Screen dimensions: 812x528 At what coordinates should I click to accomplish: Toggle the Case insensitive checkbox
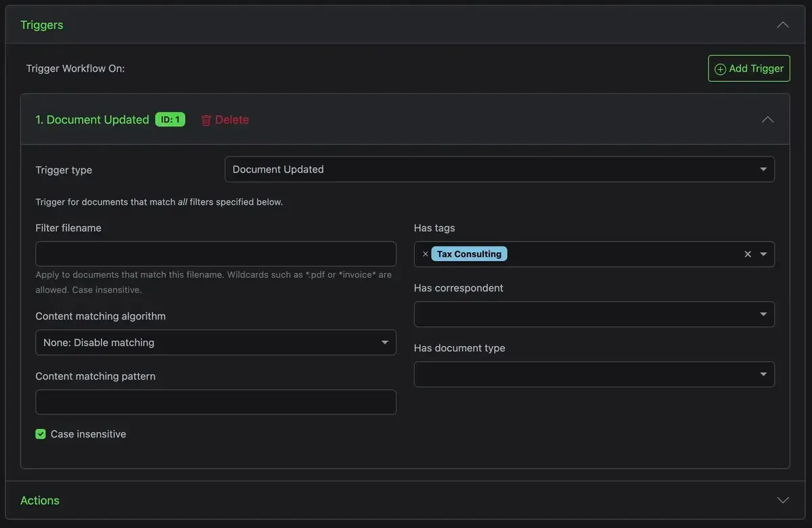41,434
